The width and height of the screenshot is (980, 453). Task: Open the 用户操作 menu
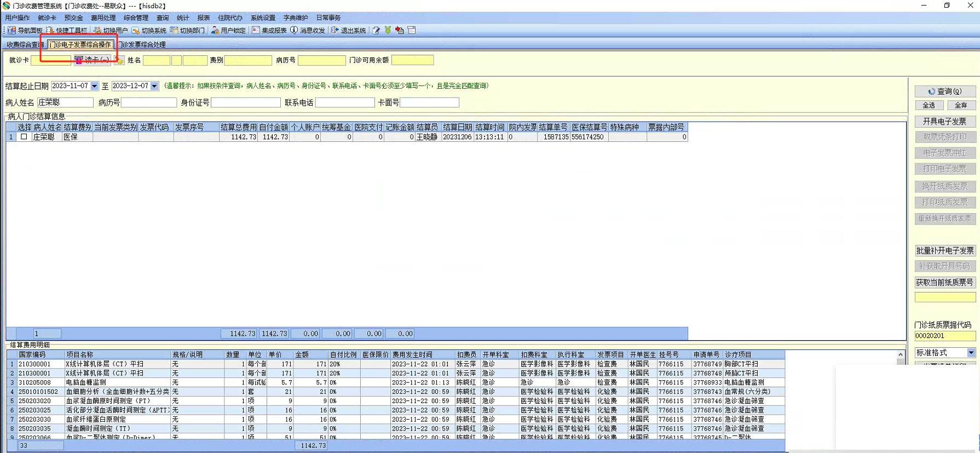click(18, 18)
